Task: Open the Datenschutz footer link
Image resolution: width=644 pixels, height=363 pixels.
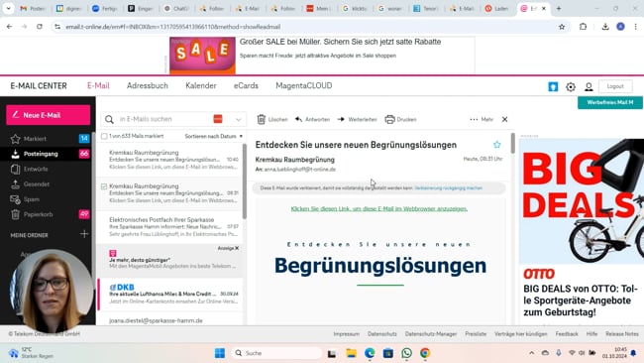Action: [x=382, y=334]
